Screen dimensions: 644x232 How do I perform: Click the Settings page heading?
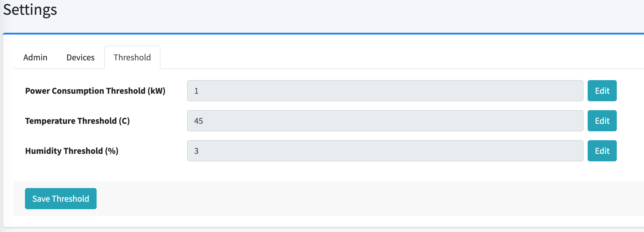pos(30,9)
